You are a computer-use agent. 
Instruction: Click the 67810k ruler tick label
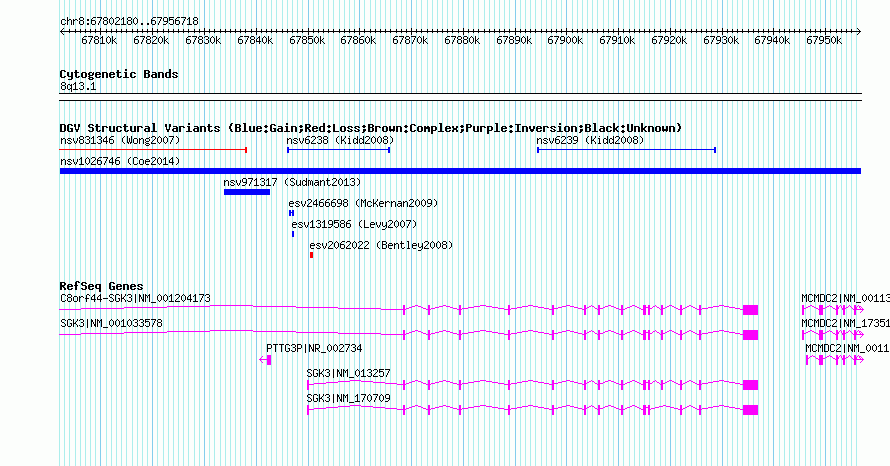point(99,41)
